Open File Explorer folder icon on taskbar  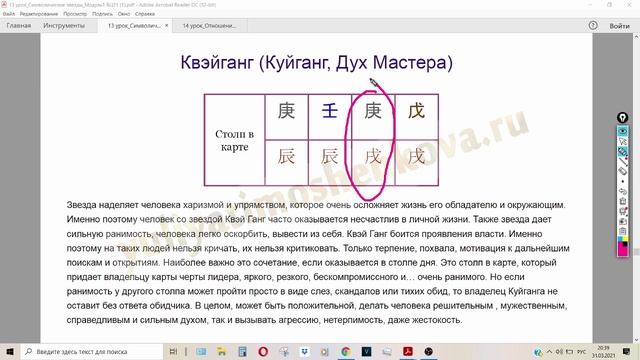coord(222,352)
